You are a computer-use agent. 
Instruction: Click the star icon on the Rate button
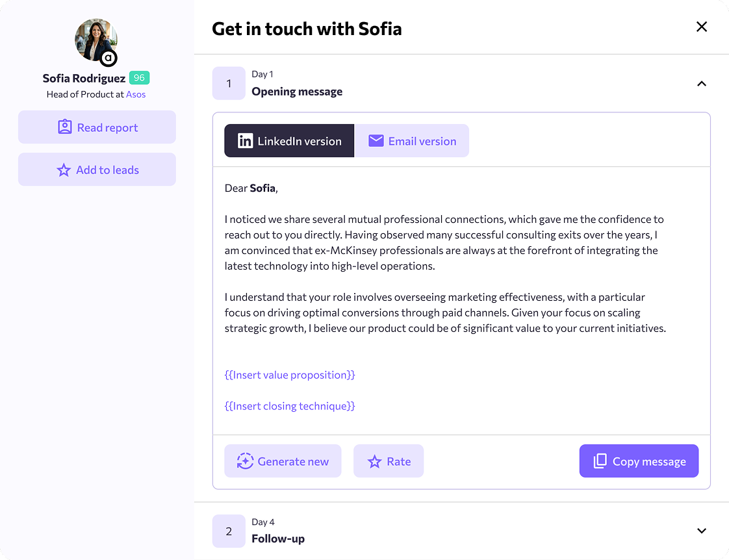374,461
